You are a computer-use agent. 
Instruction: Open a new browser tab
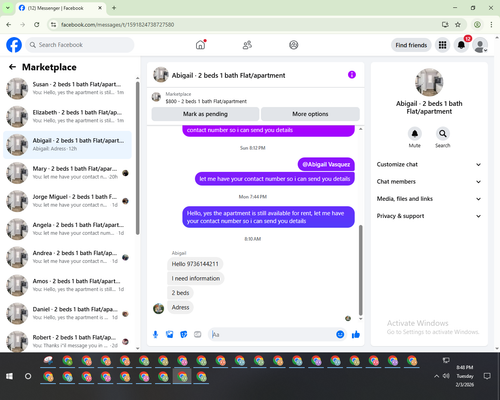[x=114, y=8]
